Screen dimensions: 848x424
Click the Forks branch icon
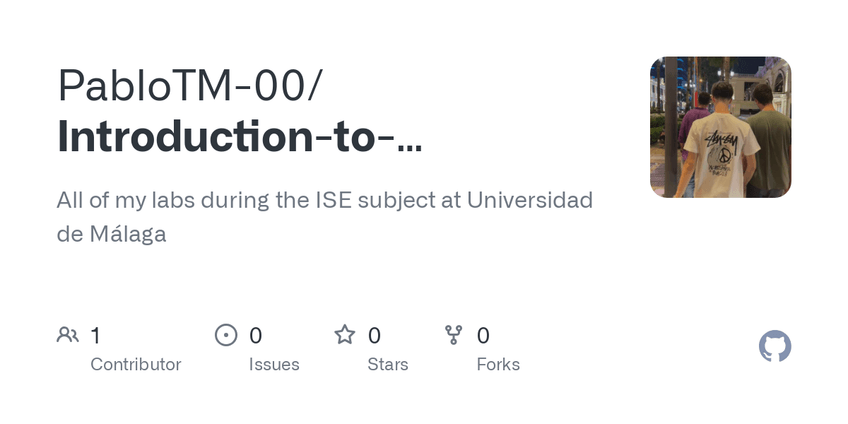tap(454, 335)
